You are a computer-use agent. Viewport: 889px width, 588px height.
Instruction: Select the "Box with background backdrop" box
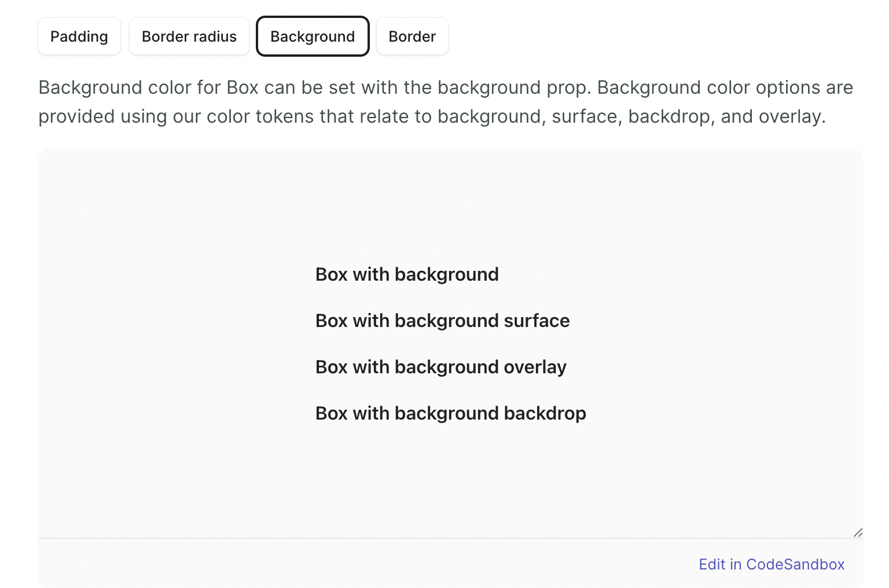(x=450, y=413)
